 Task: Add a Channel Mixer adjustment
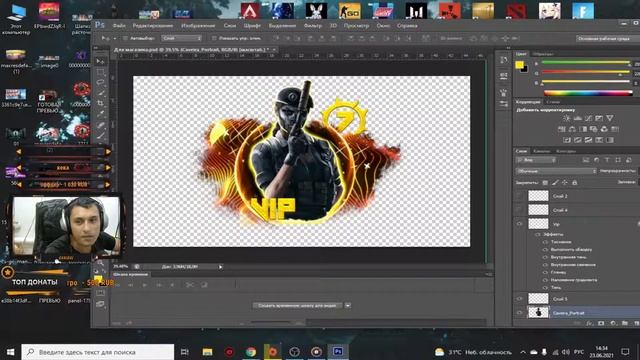(x=604, y=129)
